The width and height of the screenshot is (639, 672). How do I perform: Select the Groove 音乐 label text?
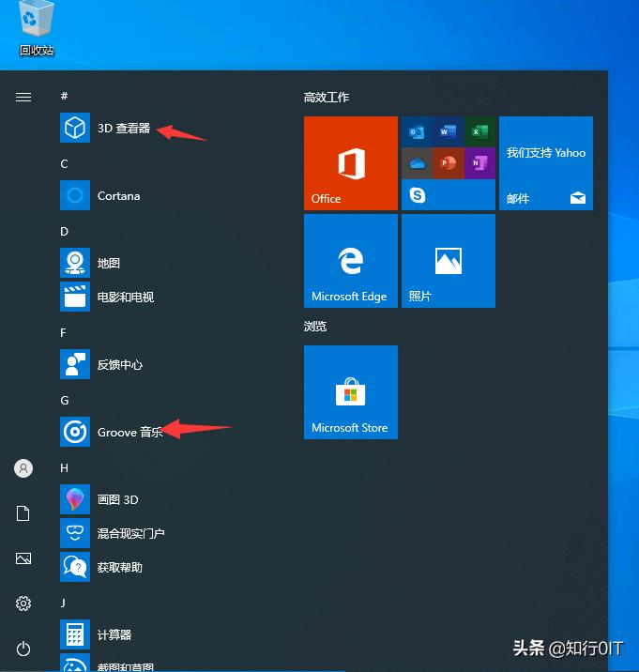pos(129,432)
